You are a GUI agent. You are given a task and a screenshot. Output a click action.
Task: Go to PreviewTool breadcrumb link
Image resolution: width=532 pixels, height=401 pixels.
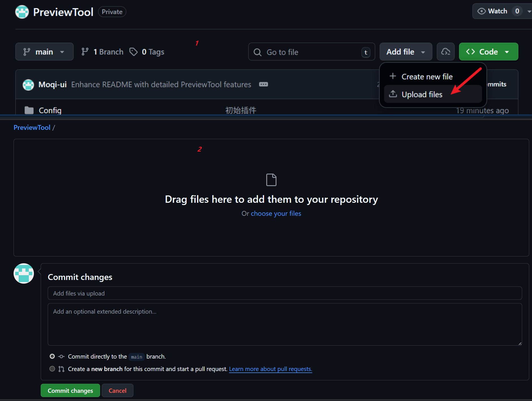click(32, 128)
